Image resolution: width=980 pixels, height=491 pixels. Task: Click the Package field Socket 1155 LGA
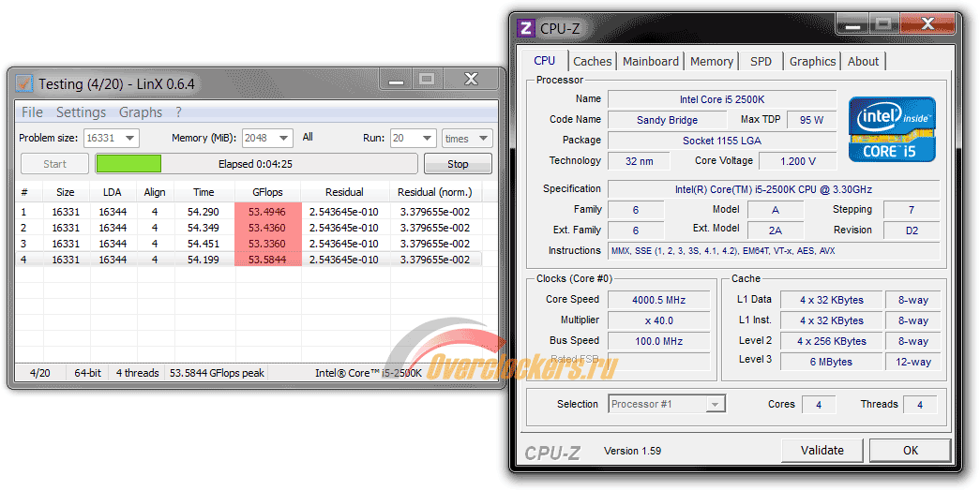(x=722, y=141)
